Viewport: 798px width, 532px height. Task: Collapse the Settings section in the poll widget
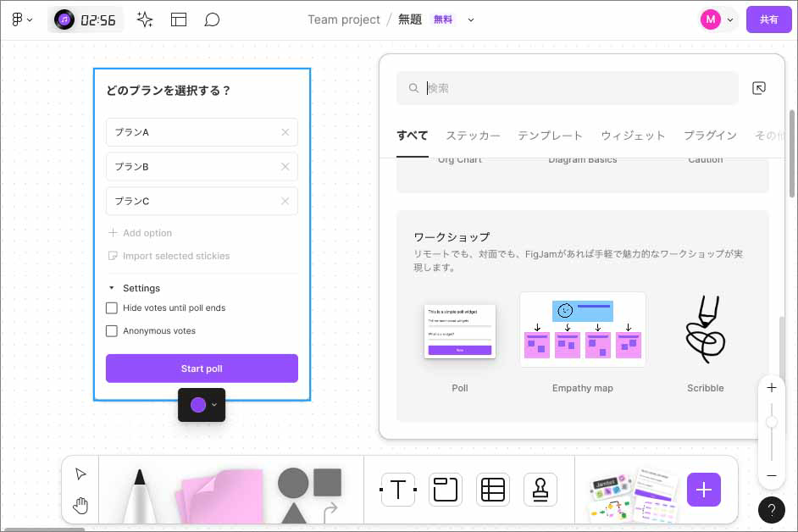click(111, 288)
